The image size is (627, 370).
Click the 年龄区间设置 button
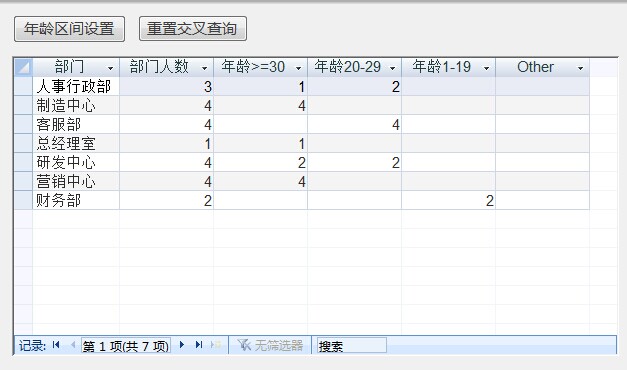pyautogui.click(x=70, y=29)
